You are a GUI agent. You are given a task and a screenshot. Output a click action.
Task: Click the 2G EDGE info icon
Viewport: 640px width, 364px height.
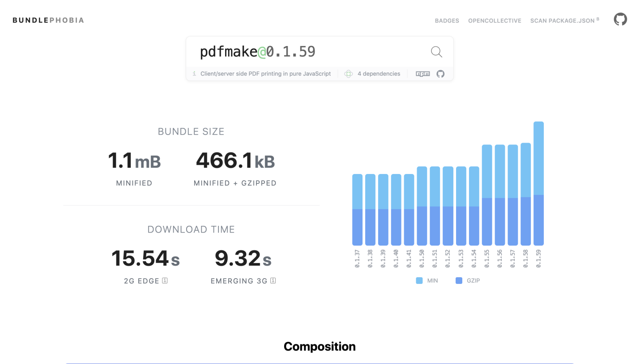(165, 280)
